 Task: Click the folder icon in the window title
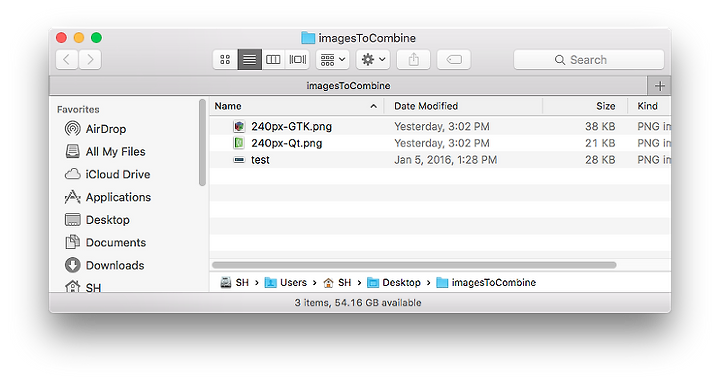tap(308, 38)
